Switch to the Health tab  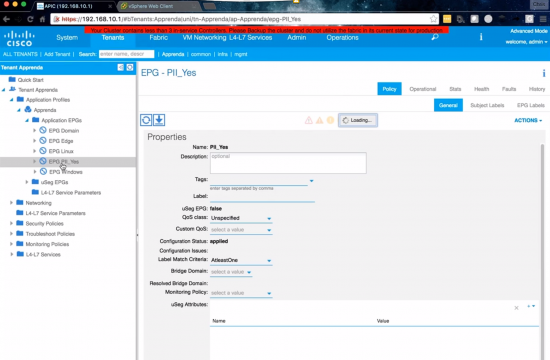482,89
